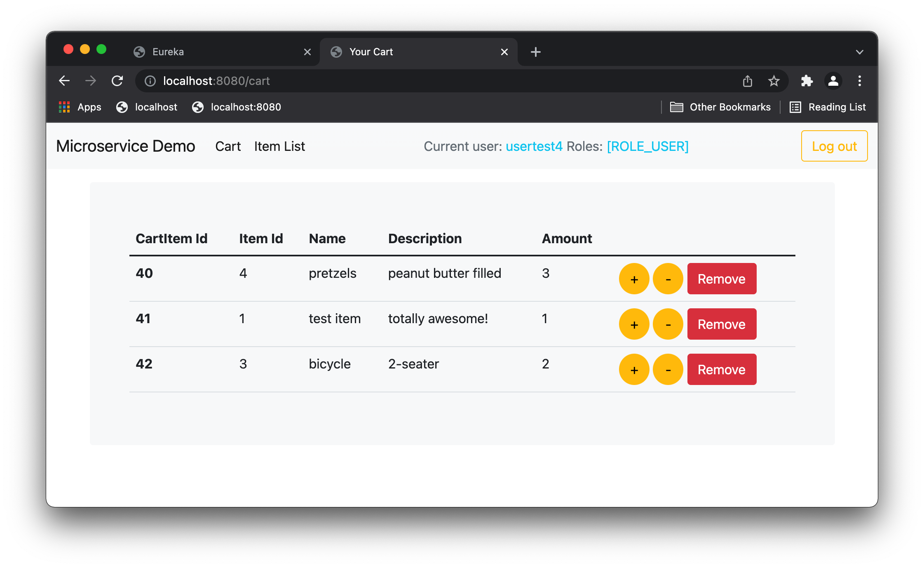924x568 pixels.
Task: Reload the cart page
Action: pos(117,81)
